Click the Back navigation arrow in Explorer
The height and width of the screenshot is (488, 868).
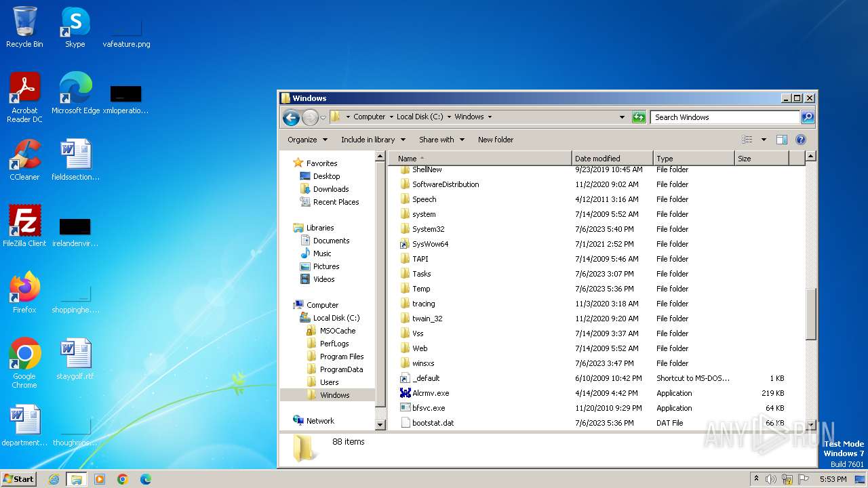[x=292, y=117]
